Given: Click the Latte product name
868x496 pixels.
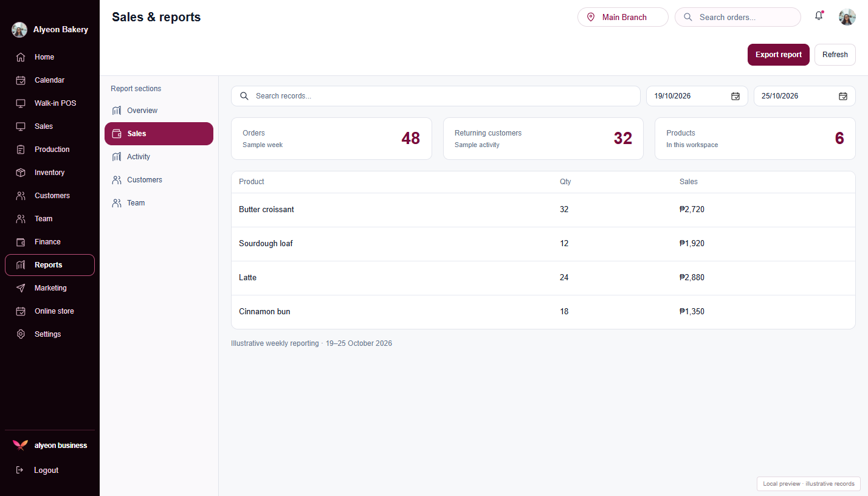Looking at the screenshot, I should [248, 278].
